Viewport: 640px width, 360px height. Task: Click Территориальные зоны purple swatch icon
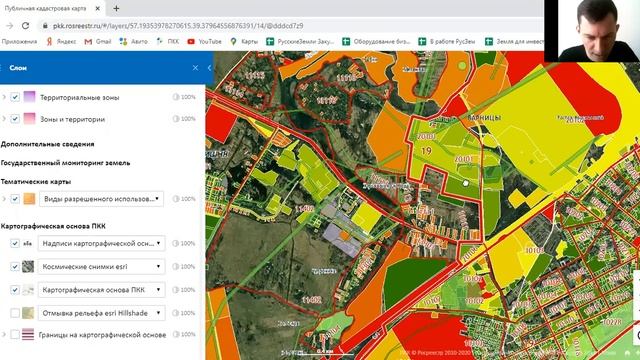click(x=29, y=97)
